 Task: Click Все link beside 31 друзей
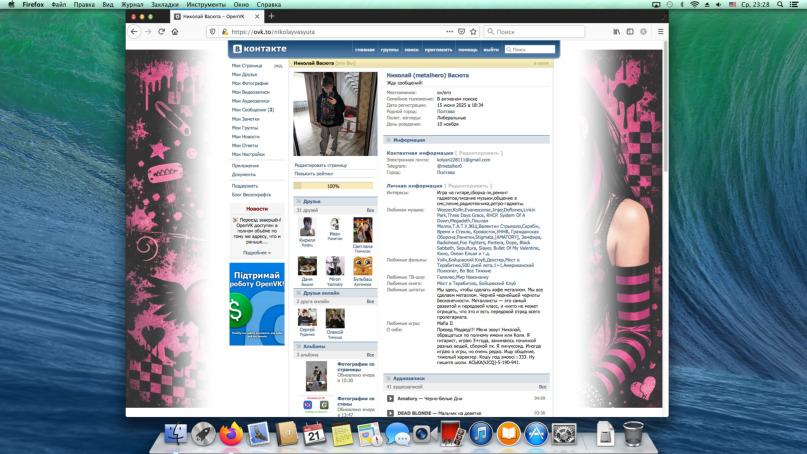(x=370, y=210)
